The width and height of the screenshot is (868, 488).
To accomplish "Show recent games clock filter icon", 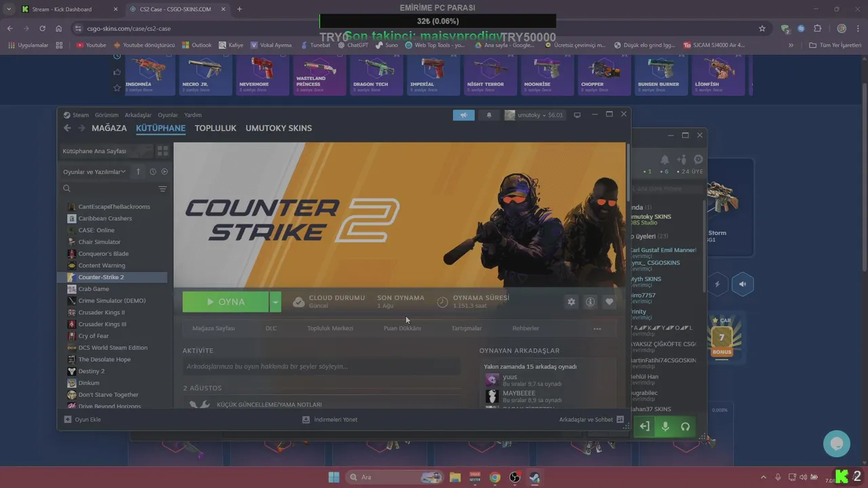I will tap(153, 171).
